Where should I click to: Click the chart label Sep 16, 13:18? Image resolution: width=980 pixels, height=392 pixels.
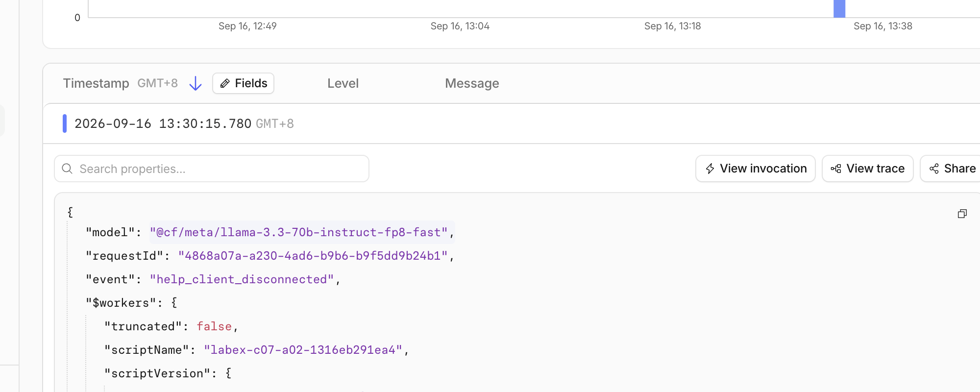[673, 26]
